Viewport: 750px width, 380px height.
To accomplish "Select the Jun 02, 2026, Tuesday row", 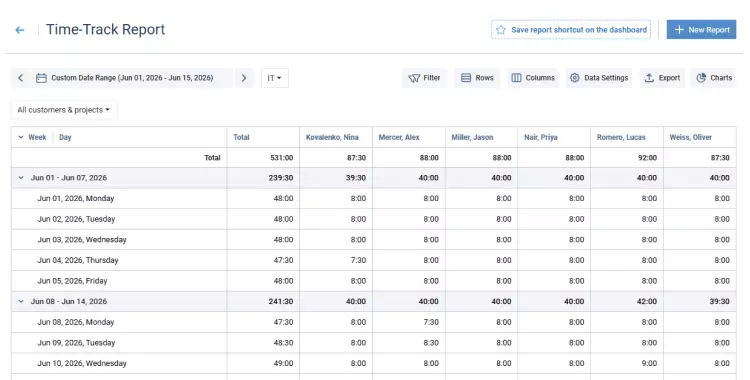I will pyautogui.click(x=374, y=219).
